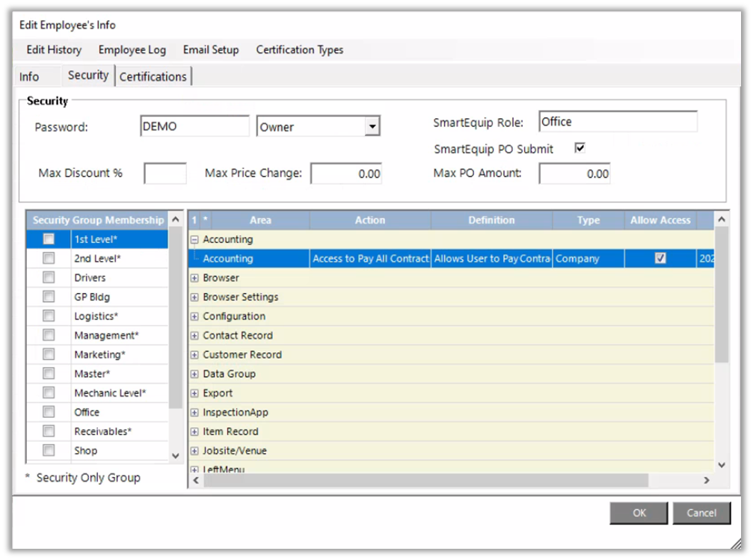753x560 pixels.
Task: Toggle SmartEquip PO Submit checkbox
Action: point(580,148)
